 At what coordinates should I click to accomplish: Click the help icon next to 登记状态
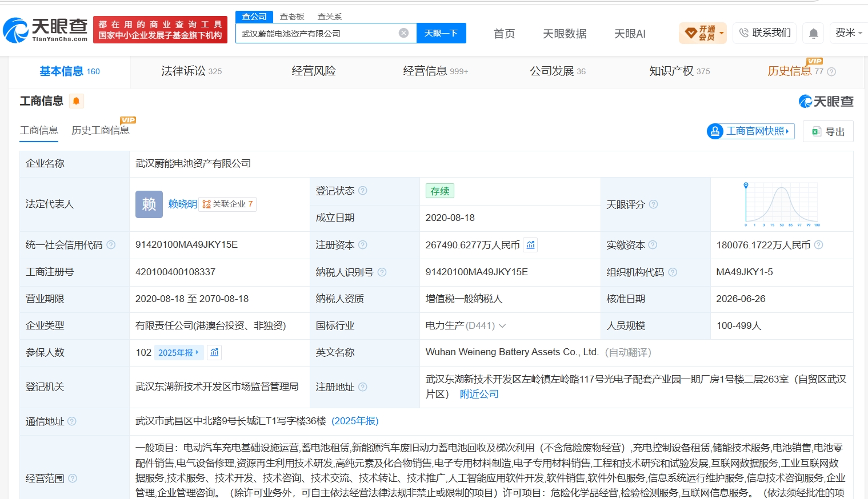(x=363, y=191)
